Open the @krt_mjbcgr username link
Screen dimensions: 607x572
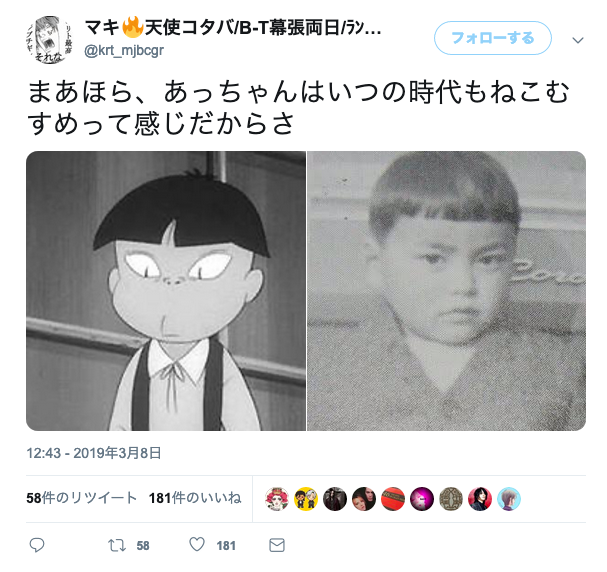(x=124, y=50)
